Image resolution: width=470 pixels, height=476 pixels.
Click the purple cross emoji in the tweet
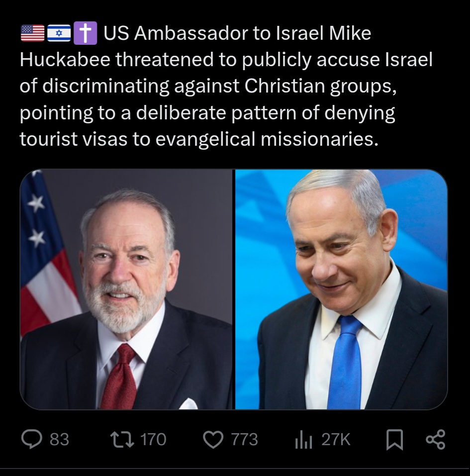coord(86,33)
